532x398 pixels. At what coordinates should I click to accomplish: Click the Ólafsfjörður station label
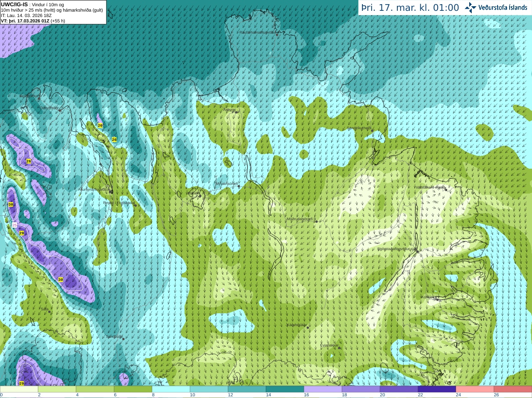(x=49, y=108)
